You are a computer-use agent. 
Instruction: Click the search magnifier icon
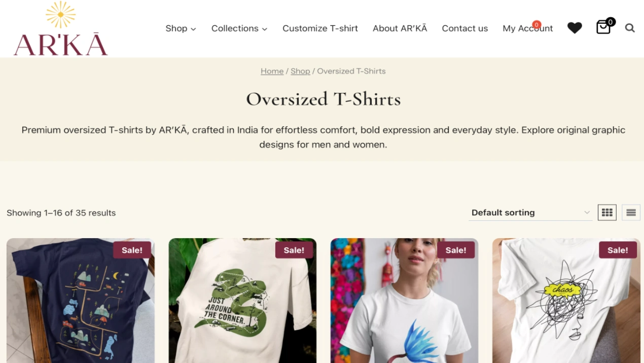click(x=630, y=28)
